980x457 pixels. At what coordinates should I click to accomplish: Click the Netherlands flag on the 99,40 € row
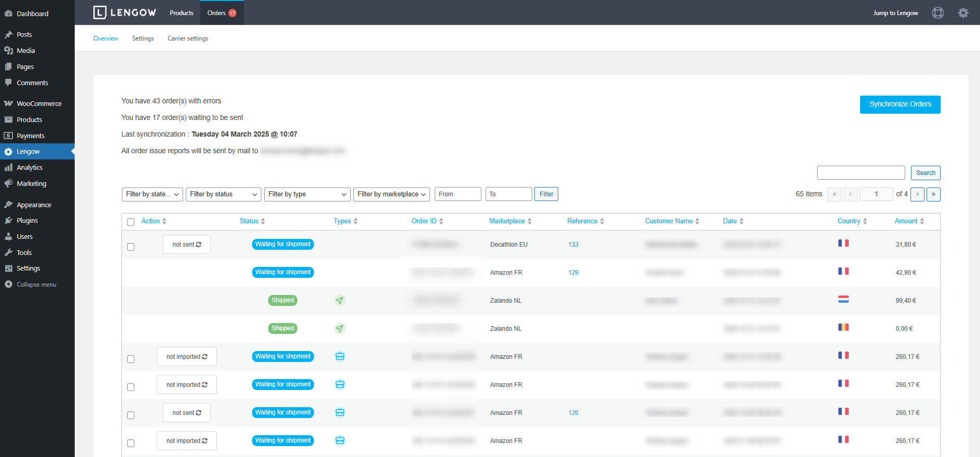point(843,299)
